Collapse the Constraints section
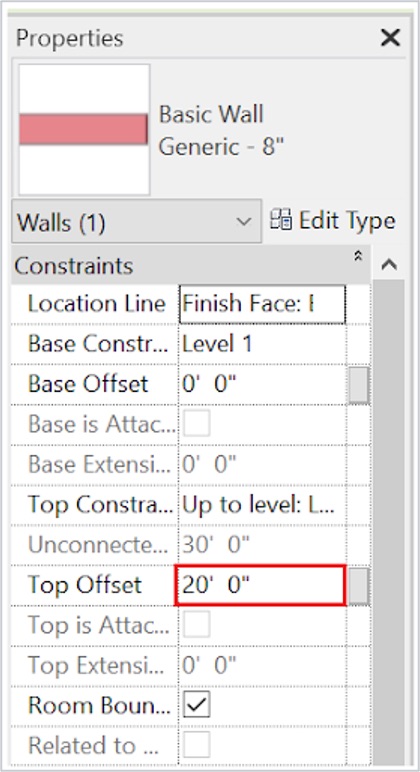Image resolution: width=420 pixels, height=772 pixels. (358, 256)
